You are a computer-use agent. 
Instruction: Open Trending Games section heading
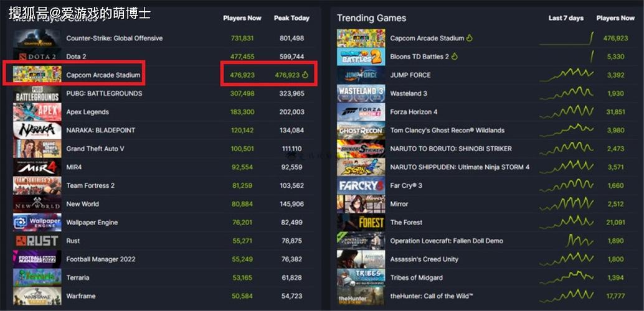(x=371, y=18)
